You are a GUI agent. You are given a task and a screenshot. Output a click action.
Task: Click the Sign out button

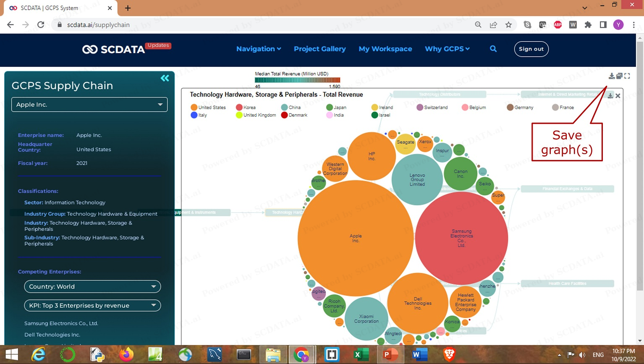(531, 49)
